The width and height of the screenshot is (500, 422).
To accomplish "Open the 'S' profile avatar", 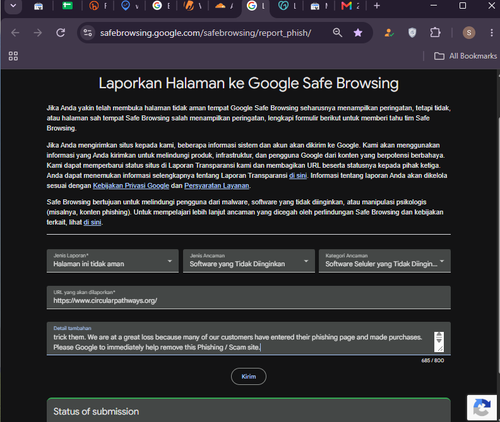I will point(469,33).
